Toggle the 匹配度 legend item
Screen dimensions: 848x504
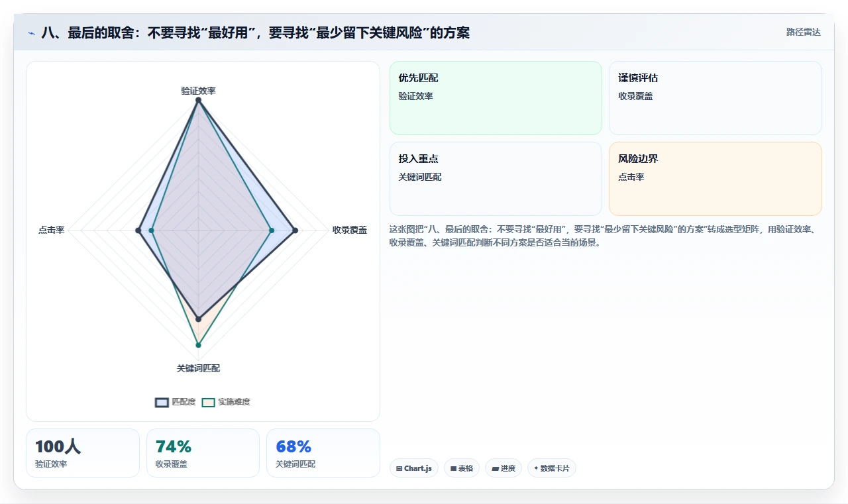176,402
